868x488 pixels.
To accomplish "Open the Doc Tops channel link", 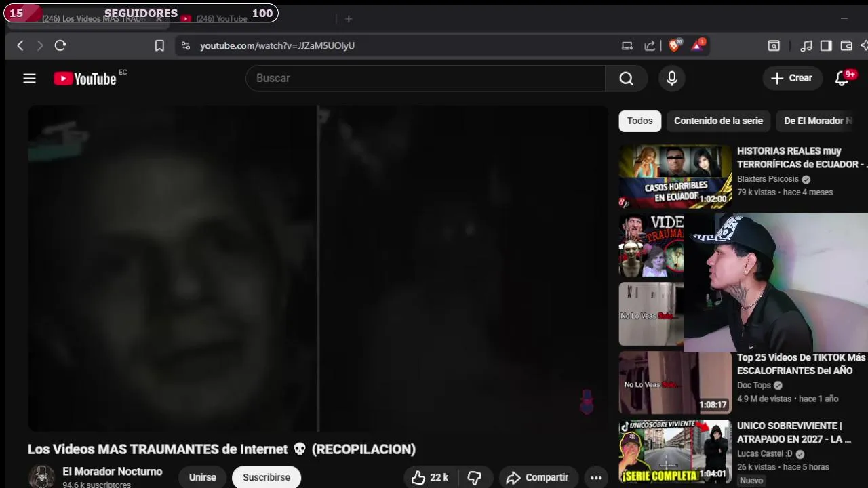I will pos(754,385).
